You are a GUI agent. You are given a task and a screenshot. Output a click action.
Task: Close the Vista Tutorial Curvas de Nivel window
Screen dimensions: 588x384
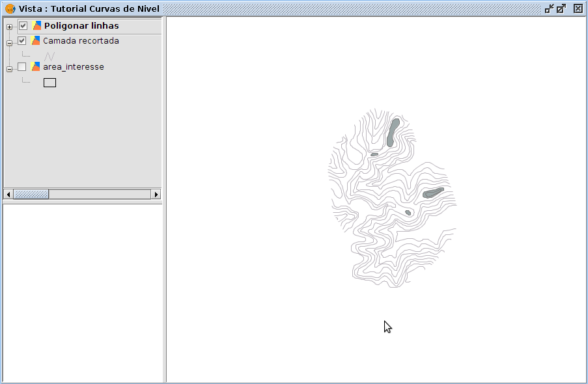(x=578, y=8)
